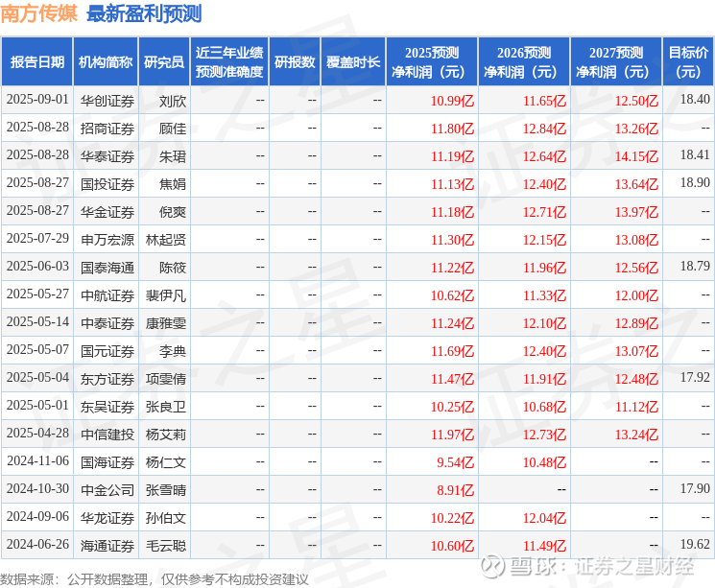Viewport: 715px width, 588px height.
Task: Click the 2025预测净利润 header
Action: pyautogui.click(x=431, y=62)
